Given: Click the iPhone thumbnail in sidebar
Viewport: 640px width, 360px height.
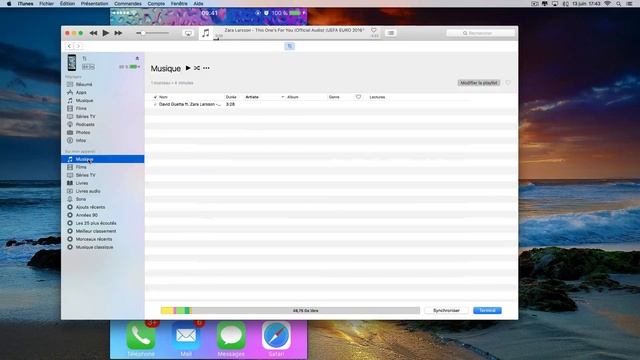Looking at the screenshot, I should click(x=72, y=62).
